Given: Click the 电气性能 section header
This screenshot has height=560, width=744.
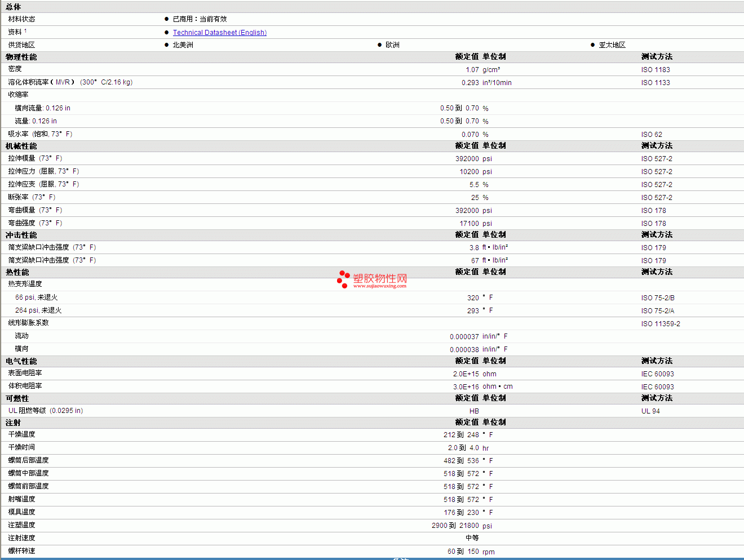Looking at the screenshot, I should (21, 361).
